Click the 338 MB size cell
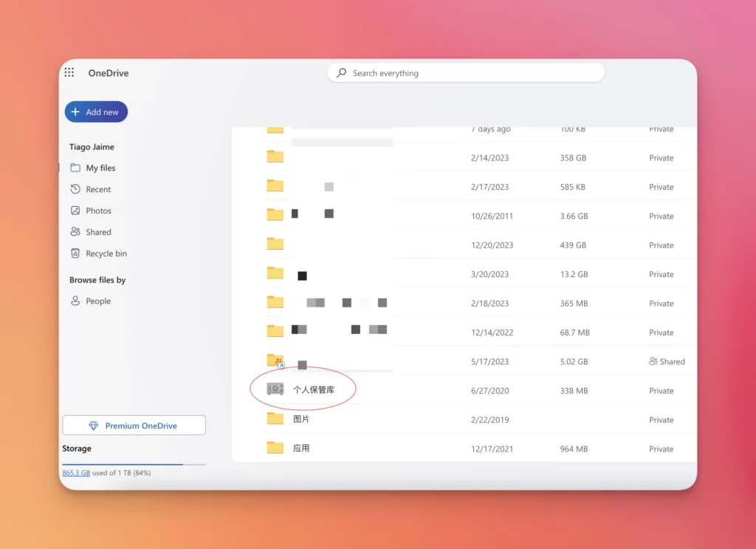 (x=574, y=391)
